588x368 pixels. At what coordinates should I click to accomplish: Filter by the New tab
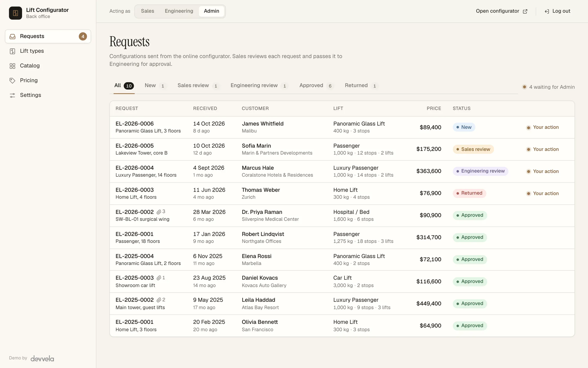[156, 85]
